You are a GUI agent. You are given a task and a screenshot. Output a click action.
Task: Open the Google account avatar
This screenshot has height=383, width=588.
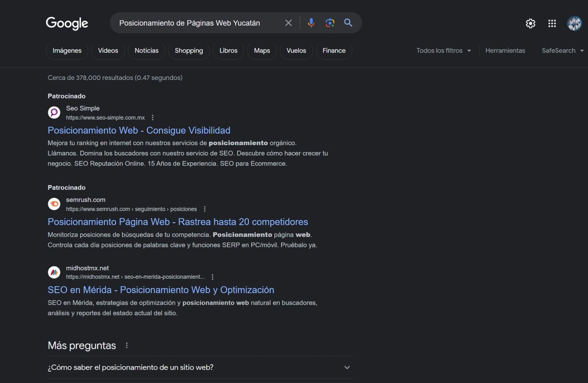[574, 23]
